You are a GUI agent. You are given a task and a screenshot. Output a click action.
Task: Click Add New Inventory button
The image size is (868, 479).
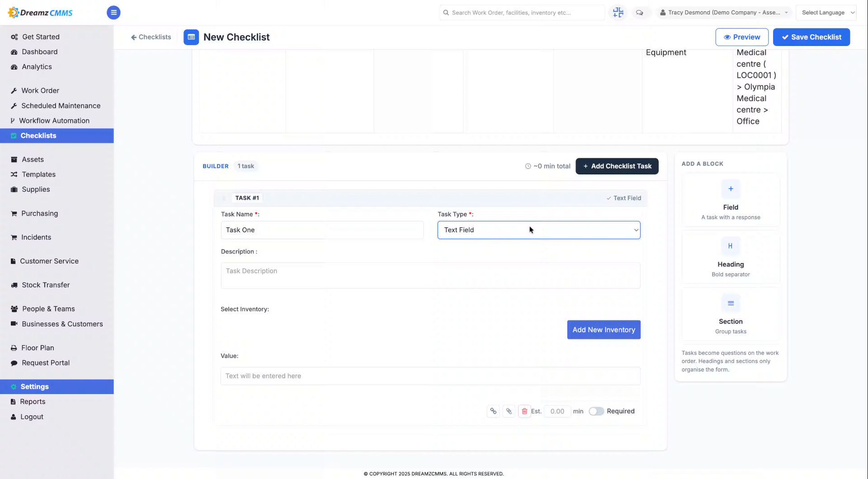coord(604,330)
